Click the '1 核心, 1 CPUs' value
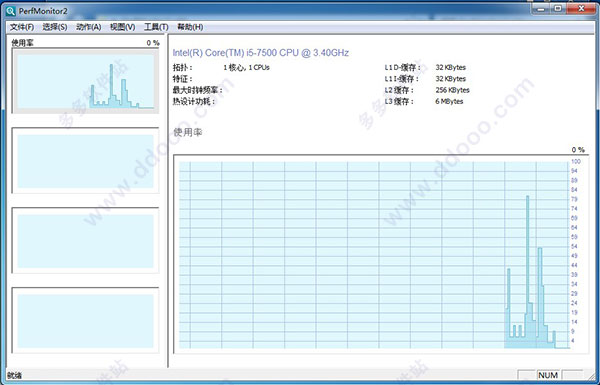The image size is (600, 385). (246, 67)
